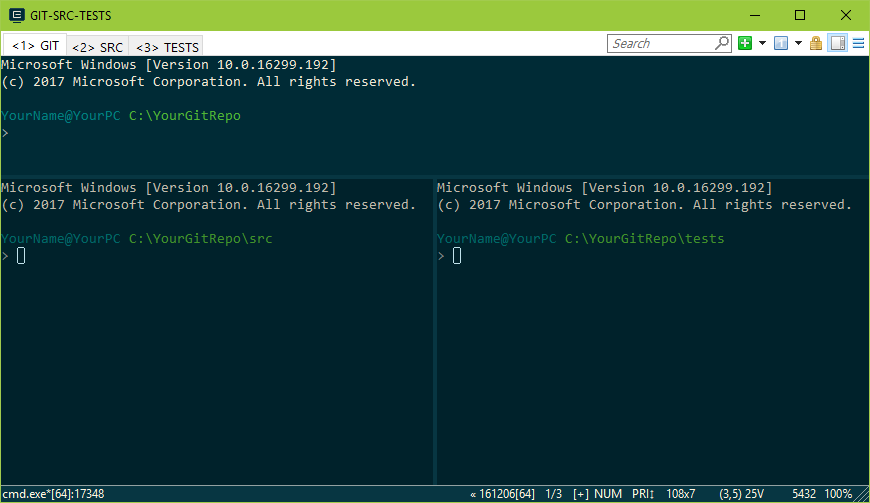Switch to the <1> GIT tab
Screen dimensions: 870x503
click(x=35, y=46)
